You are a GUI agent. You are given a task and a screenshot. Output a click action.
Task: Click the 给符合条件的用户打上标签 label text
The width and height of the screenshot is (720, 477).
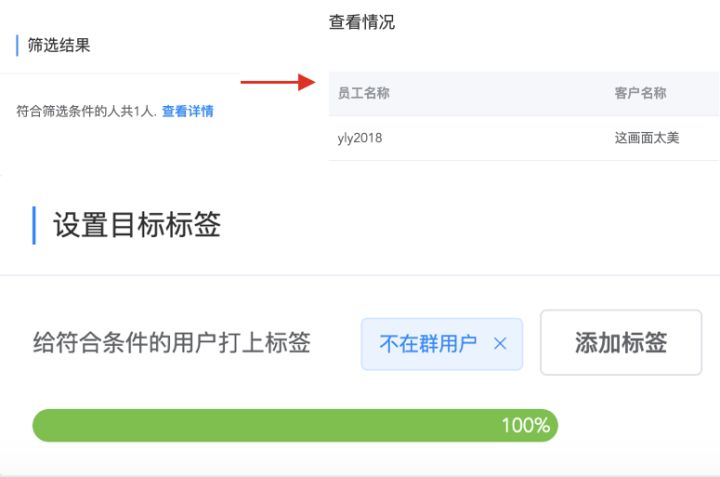click(172, 344)
